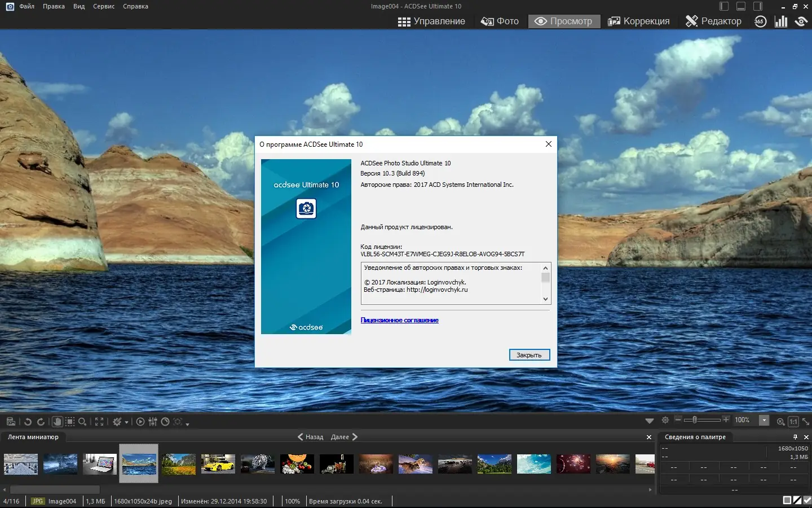Screen dimensions: 812x508
Task: Pin the palette info panel
Action: click(x=796, y=437)
